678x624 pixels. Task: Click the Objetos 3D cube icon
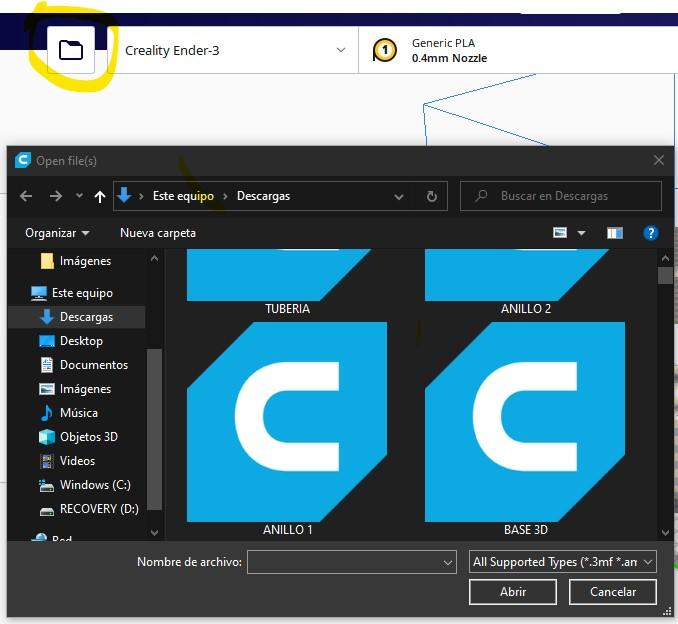pyautogui.click(x=47, y=437)
